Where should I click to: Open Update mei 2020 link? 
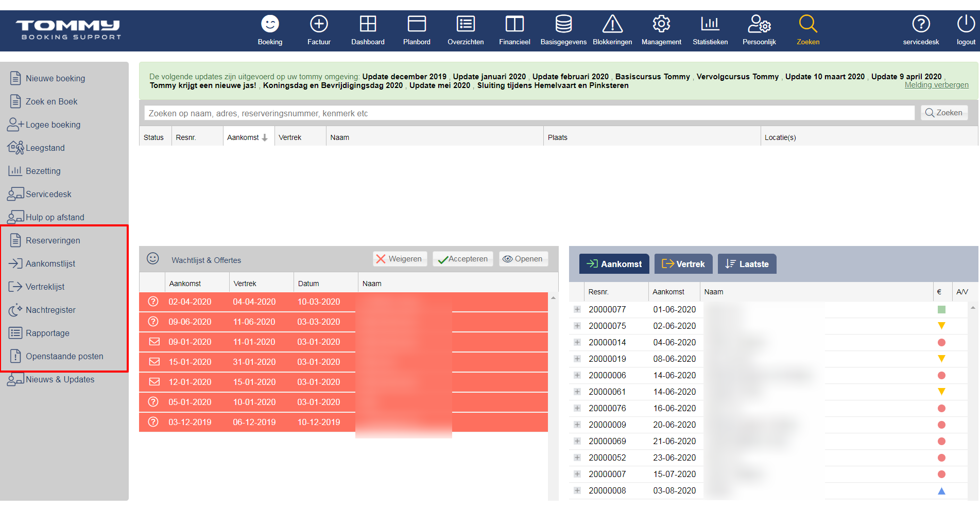tap(440, 85)
